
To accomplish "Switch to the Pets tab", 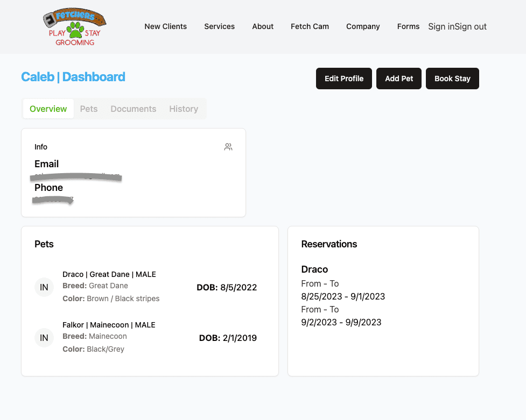I will 88,109.
